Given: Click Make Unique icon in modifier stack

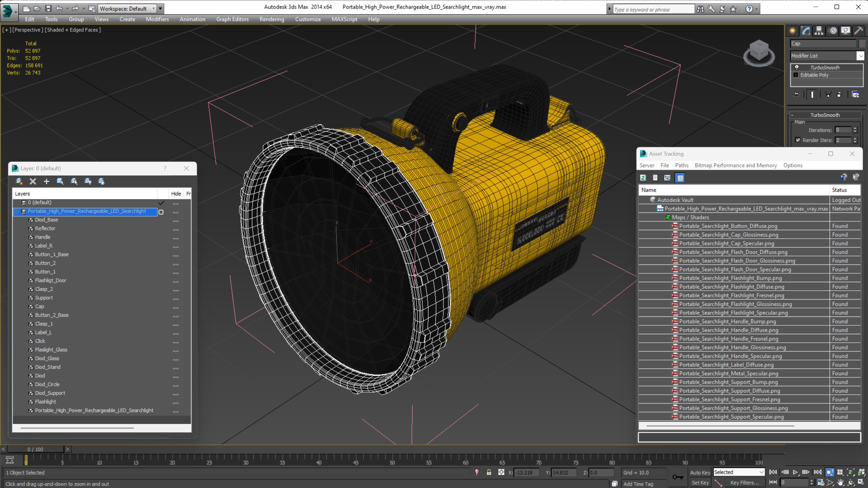Looking at the screenshot, I should pyautogui.click(x=828, y=94).
